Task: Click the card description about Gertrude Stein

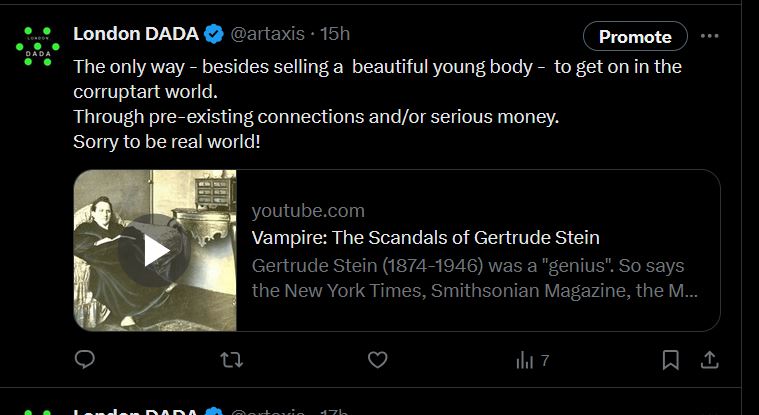Action: (474, 279)
